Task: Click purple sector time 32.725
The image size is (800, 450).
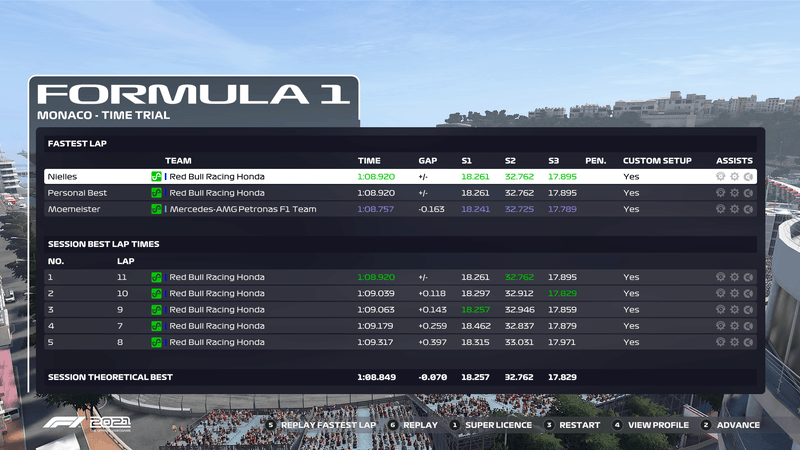Action: point(519,209)
